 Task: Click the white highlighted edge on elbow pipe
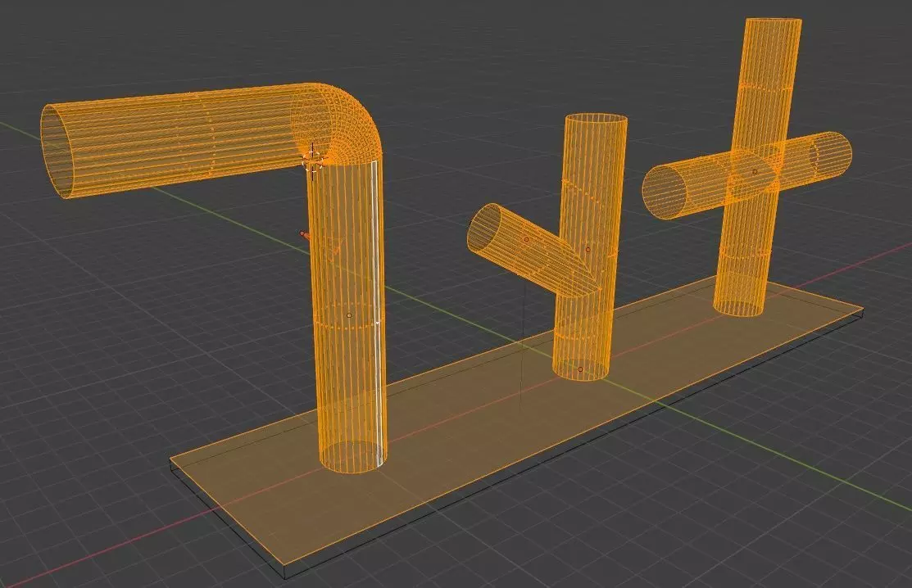(x=378, y=314)
